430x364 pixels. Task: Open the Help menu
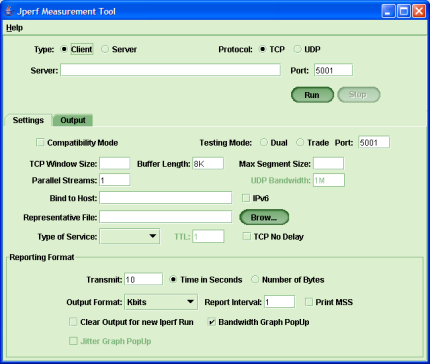coord(14,28)
